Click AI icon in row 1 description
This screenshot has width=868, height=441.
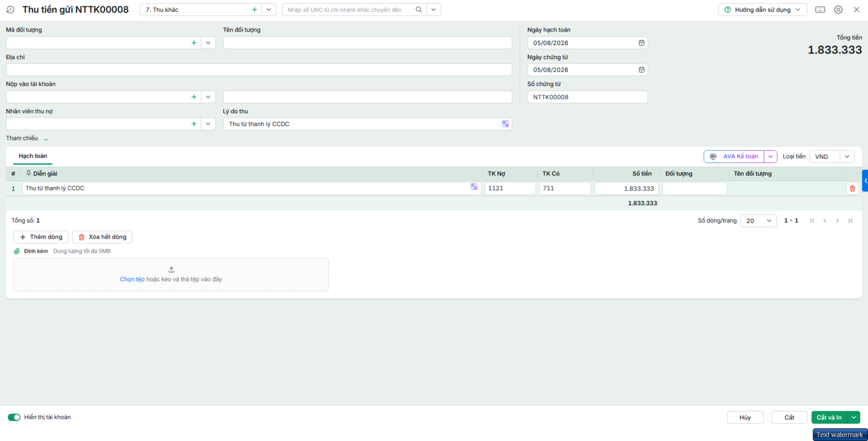click(474, 187)
